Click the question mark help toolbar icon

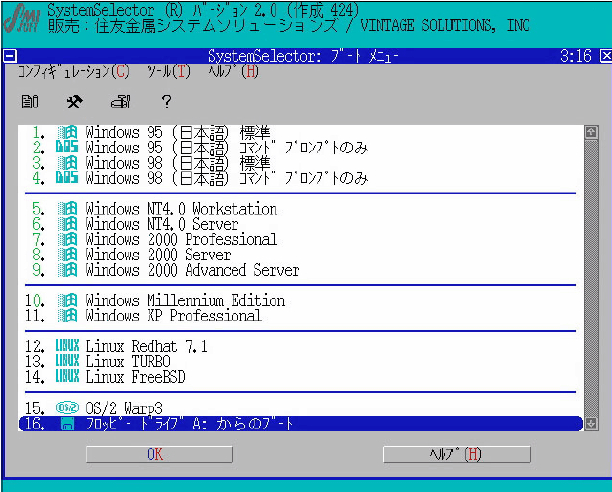pos(166,102)
